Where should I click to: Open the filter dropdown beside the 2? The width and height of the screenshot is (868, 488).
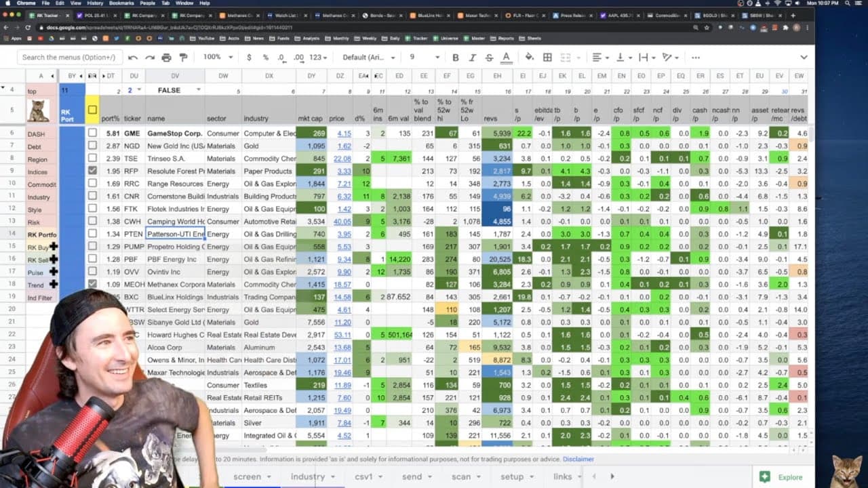click(140, 90)
